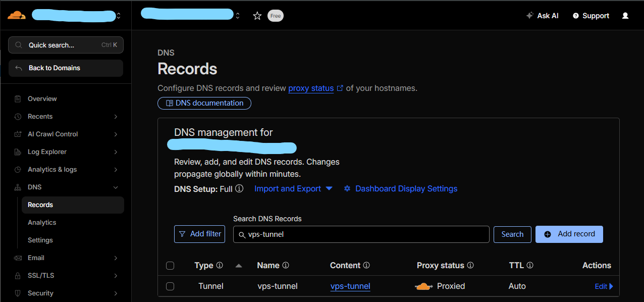Click the Add record button
644x302 pixels.
click(x=569, y=234)
